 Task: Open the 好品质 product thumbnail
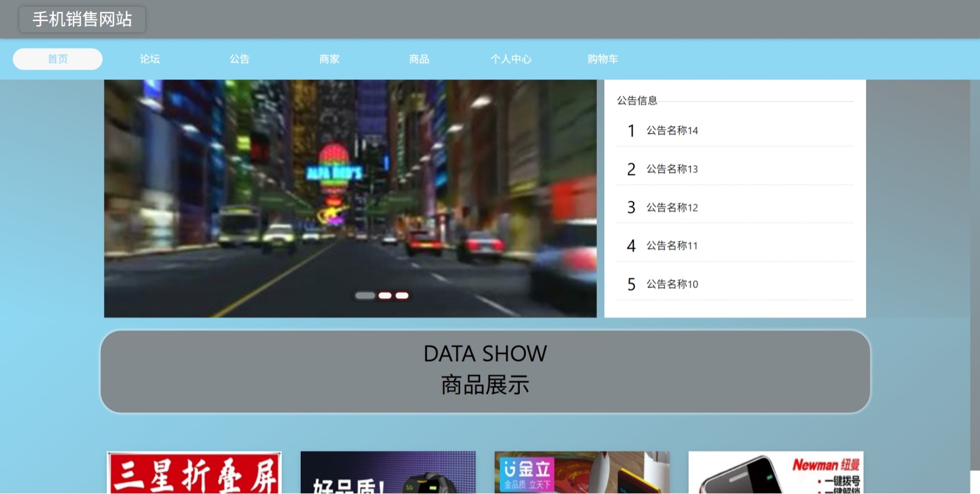coord(388,473)
